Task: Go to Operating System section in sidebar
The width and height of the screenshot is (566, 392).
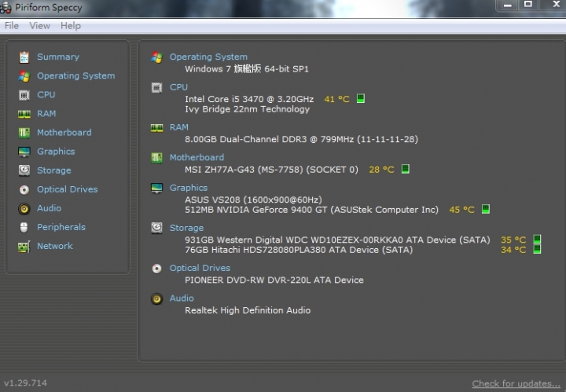Action: [75, 75]
